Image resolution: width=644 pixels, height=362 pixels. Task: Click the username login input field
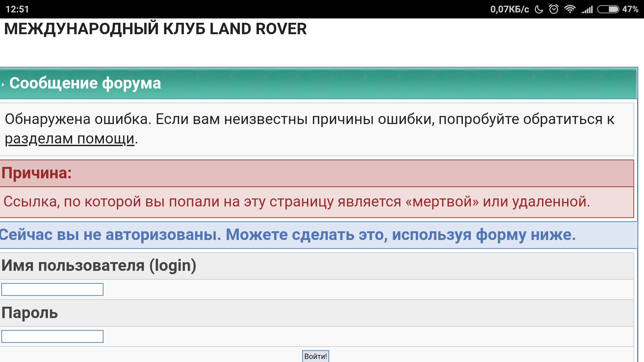(x=52, y=289)
